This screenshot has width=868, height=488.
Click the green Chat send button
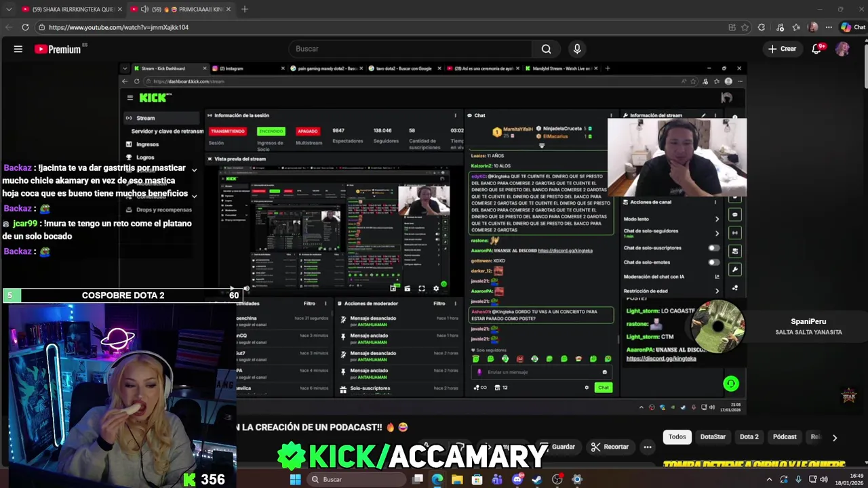point(603,388)
